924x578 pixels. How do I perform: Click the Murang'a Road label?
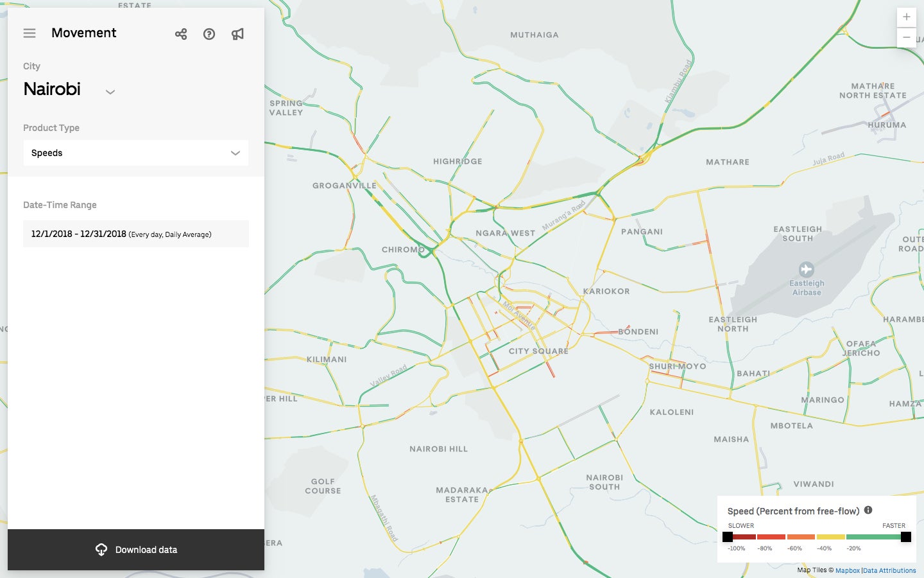point(564,215)
